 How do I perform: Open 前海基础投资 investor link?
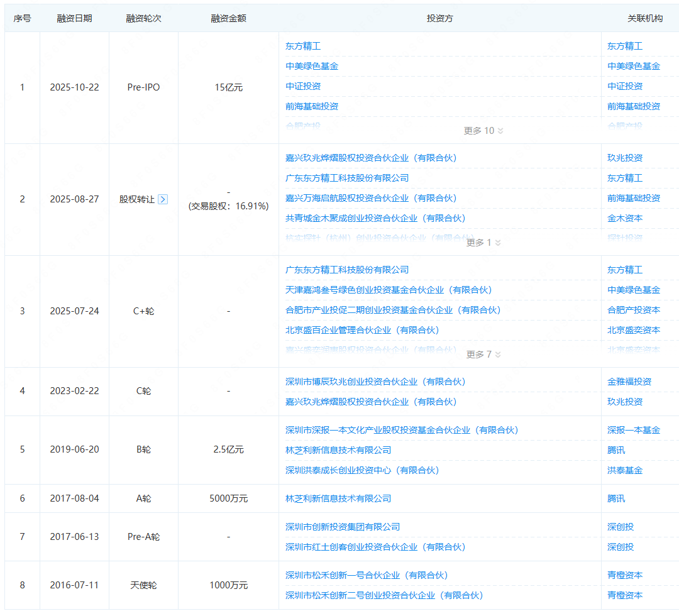pos(312,107)
